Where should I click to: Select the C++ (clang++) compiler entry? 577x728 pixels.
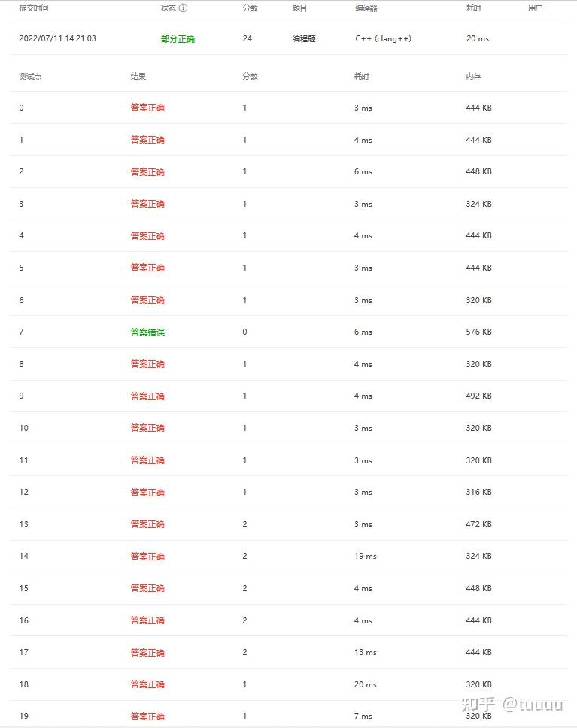click(x=383, y=38)
